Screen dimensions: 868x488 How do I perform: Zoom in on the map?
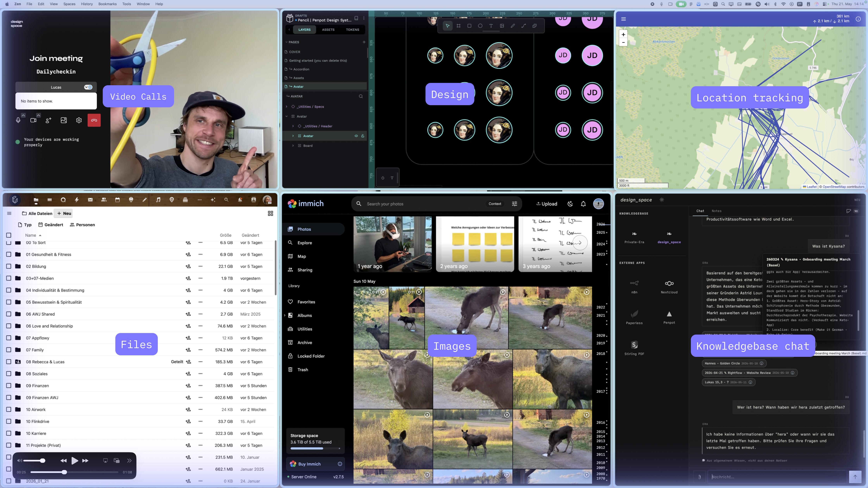coord(623,34)
